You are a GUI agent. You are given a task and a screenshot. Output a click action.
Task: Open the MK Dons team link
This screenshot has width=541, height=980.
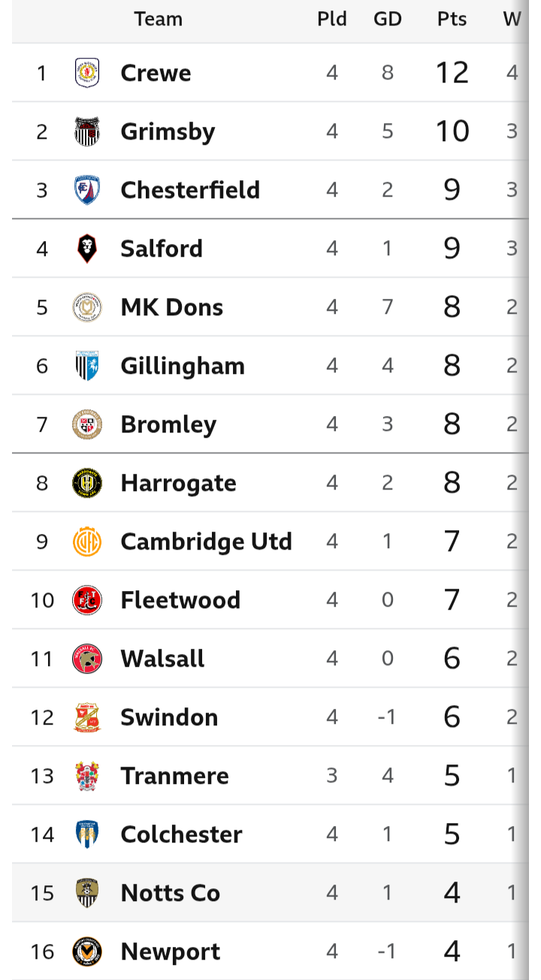pyautogui.click(x=172, y=307)
